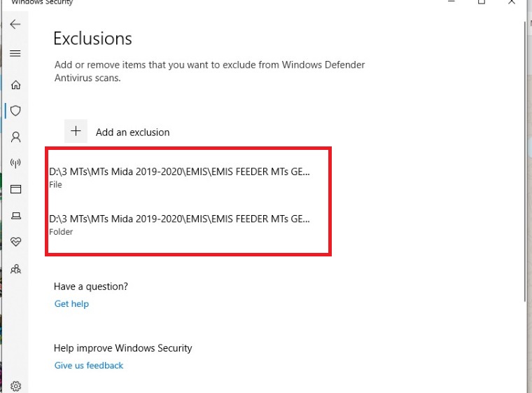The width and height of the screenshot is (532, 393).
Task: Click the Add an exclusion label
Action: 132,132
